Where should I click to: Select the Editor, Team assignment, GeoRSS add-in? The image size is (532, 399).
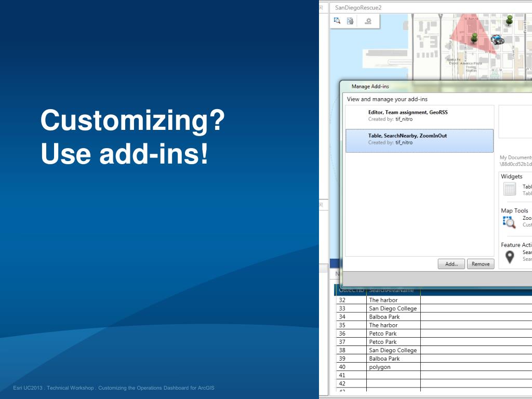419,116
